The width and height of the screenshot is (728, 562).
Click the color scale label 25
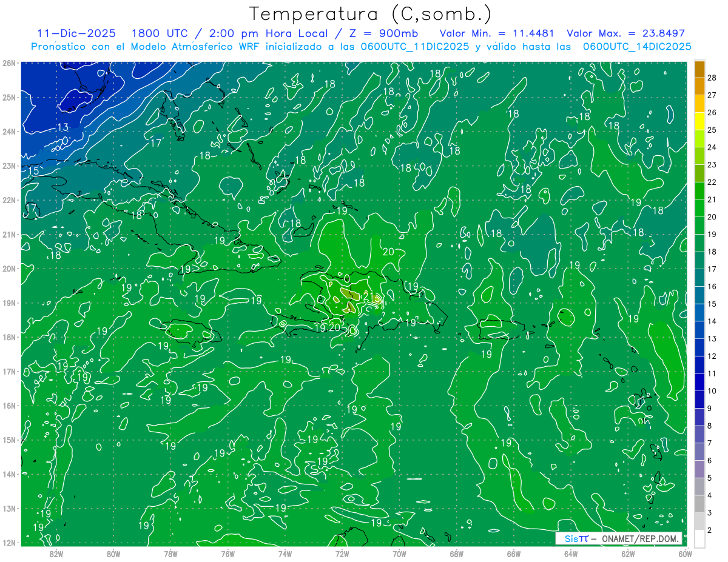pyautogui.click(x=712, y=130)
